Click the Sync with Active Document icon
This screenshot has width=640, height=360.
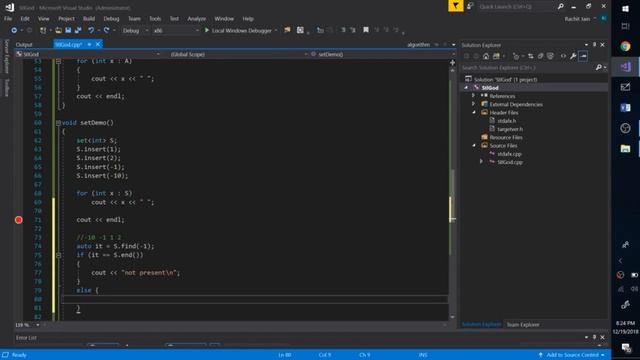pyautogui.click(x=530, y=56)
